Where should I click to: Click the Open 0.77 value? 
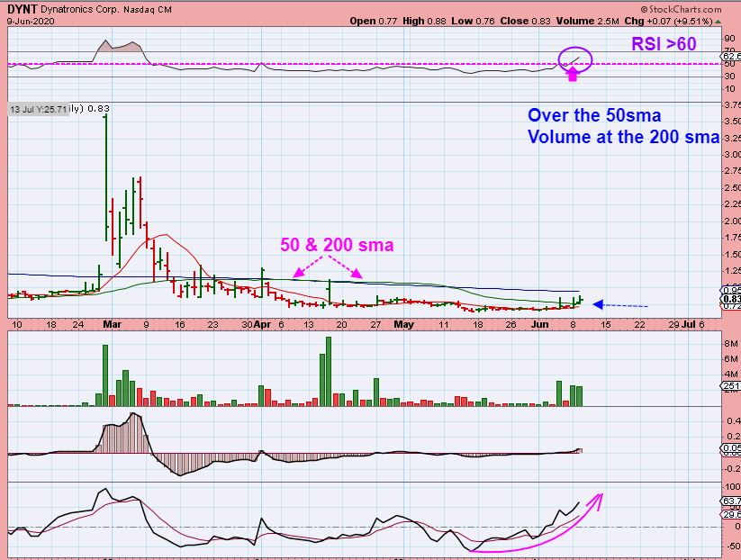point(374,22)
